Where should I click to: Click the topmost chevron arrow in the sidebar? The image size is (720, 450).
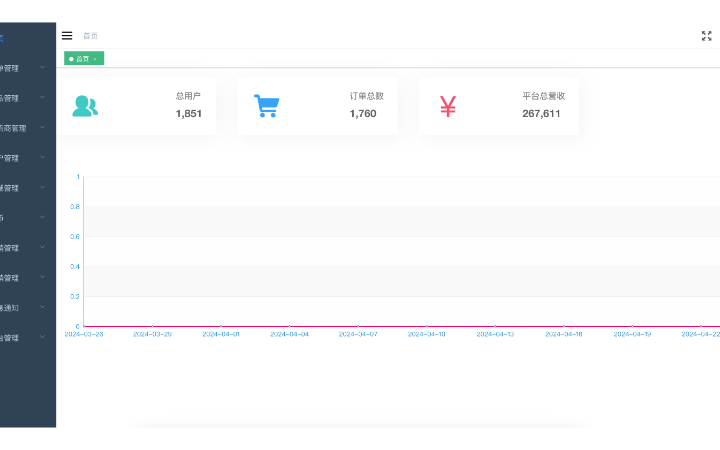click(42, 68)
